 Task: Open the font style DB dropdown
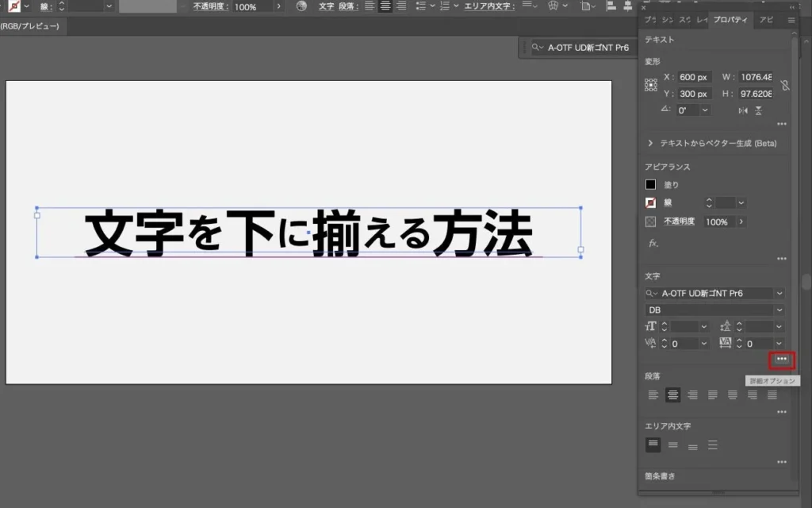pyautogui.click(x=779, y=310)
